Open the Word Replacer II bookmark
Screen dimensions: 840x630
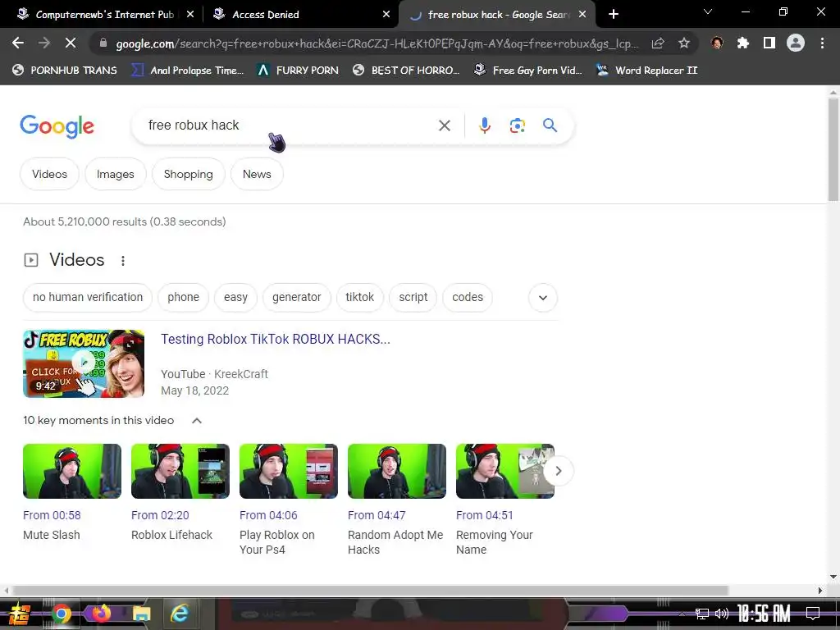(647, 71)
